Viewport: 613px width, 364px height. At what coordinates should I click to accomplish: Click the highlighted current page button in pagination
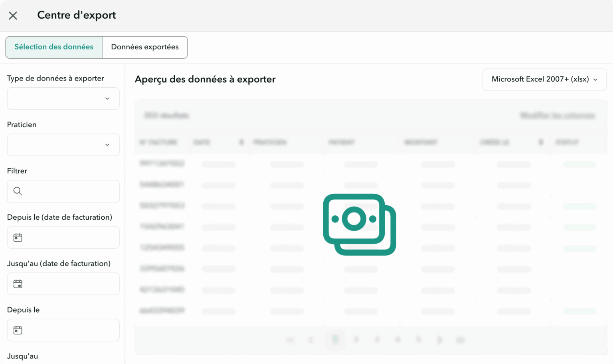[335, 340]
